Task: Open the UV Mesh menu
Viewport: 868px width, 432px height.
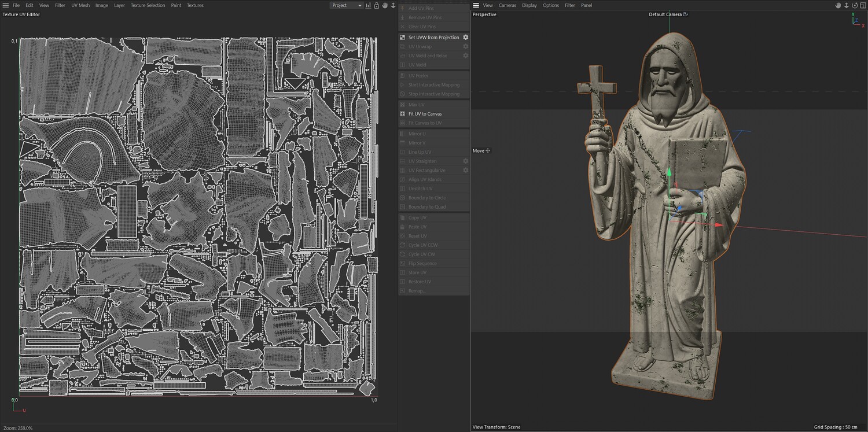Action: [80, 5]
